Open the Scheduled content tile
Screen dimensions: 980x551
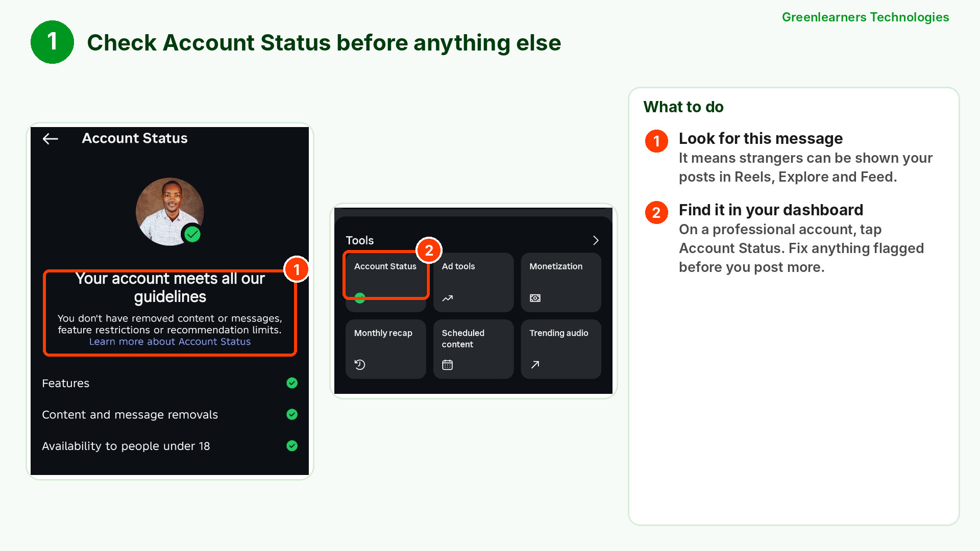click(x=474, y=349)
